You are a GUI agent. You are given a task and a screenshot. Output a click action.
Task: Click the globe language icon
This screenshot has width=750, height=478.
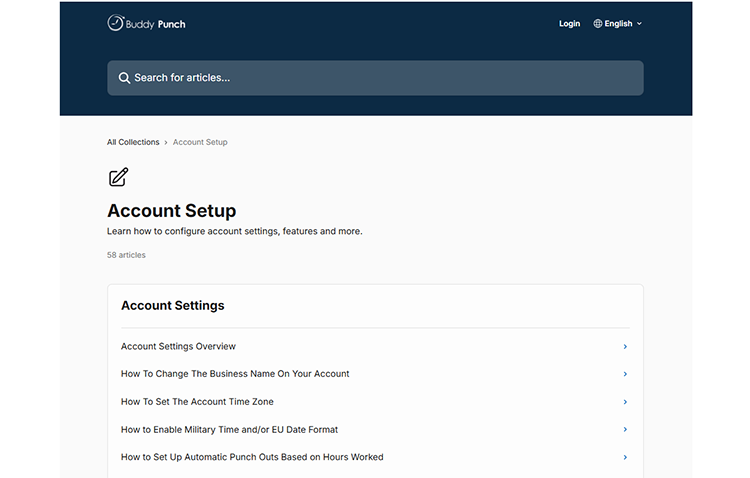point(598,24)
